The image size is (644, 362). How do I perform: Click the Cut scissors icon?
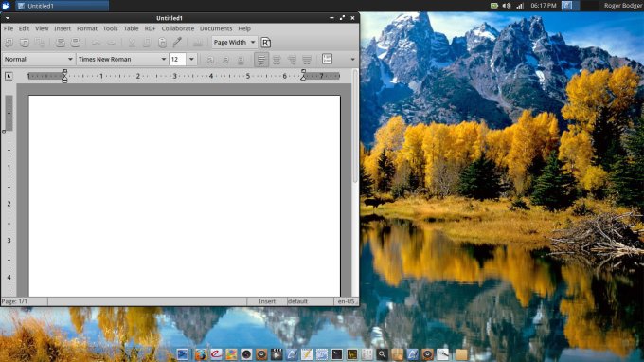[132, 43]
